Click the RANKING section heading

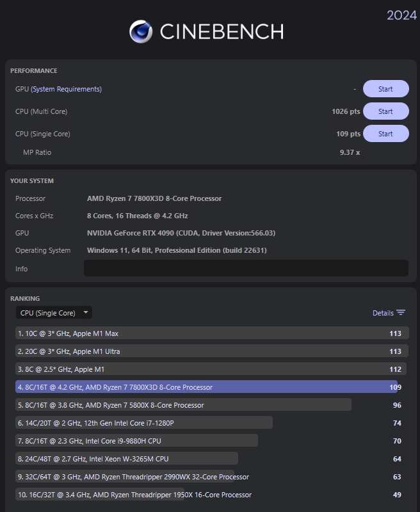25,298
